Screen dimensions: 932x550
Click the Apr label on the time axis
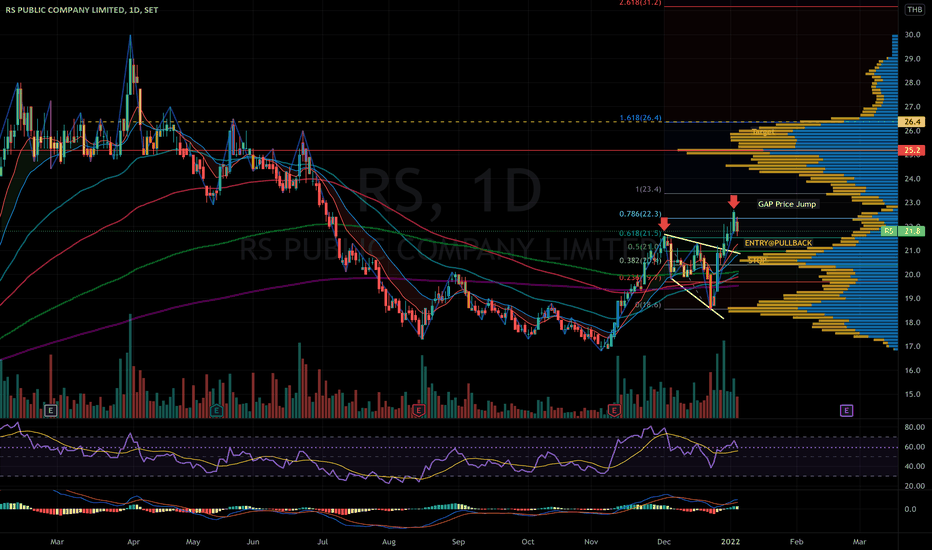[x=133, y=542]
